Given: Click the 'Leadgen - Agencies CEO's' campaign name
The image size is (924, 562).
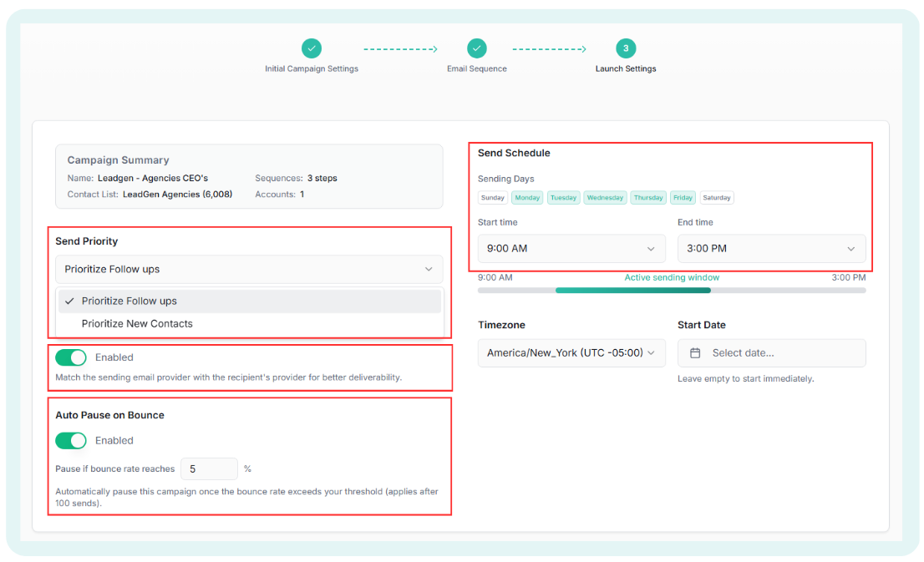Looking at the screenshot, I should tap(153, 178).
